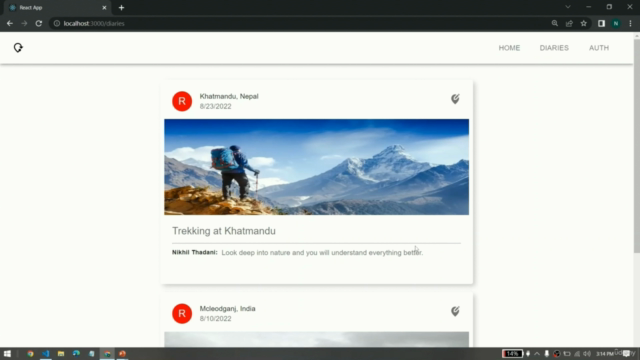This screenshot has height=360, width=640.
Task: Click the 3:14 PM taskbar clock
Action: click(604, 354)
